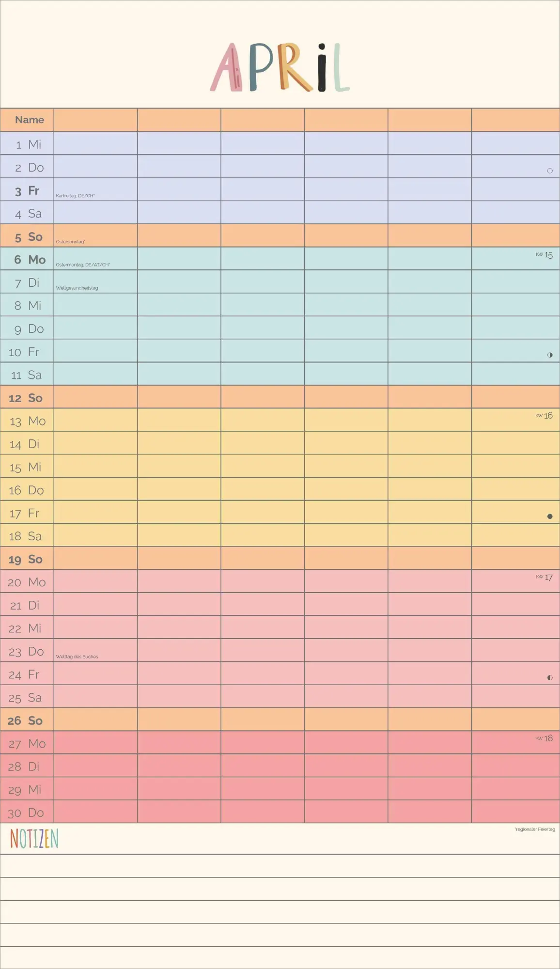Screen dimensions: 560x969
Task: Click the regionaler Feiertag footnote
Action: (535, 829)
